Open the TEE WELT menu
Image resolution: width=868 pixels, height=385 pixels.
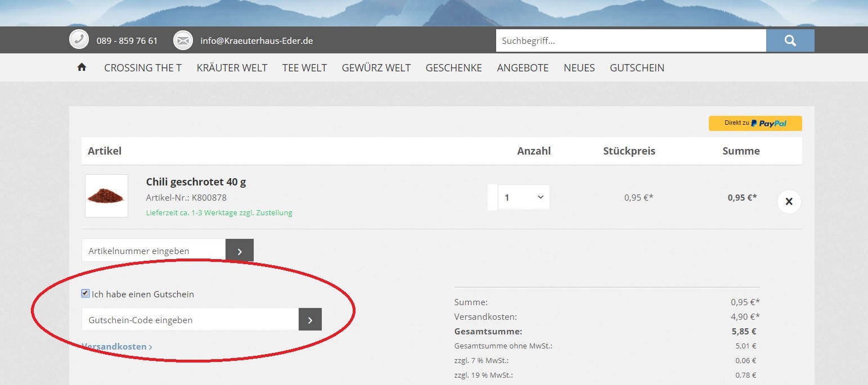[304, 67]
